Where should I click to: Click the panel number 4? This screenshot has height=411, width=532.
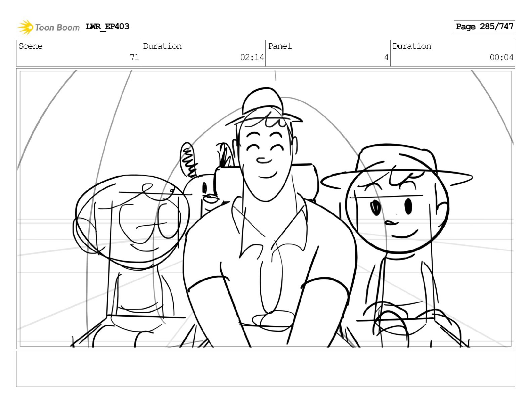[x=386, y=57]
